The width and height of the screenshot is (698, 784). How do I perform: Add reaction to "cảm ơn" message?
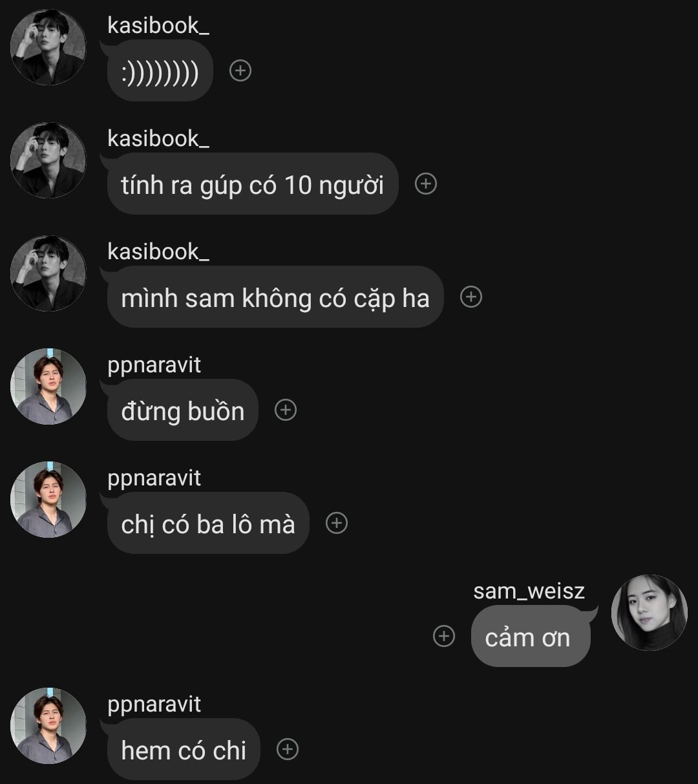(443, 636)
